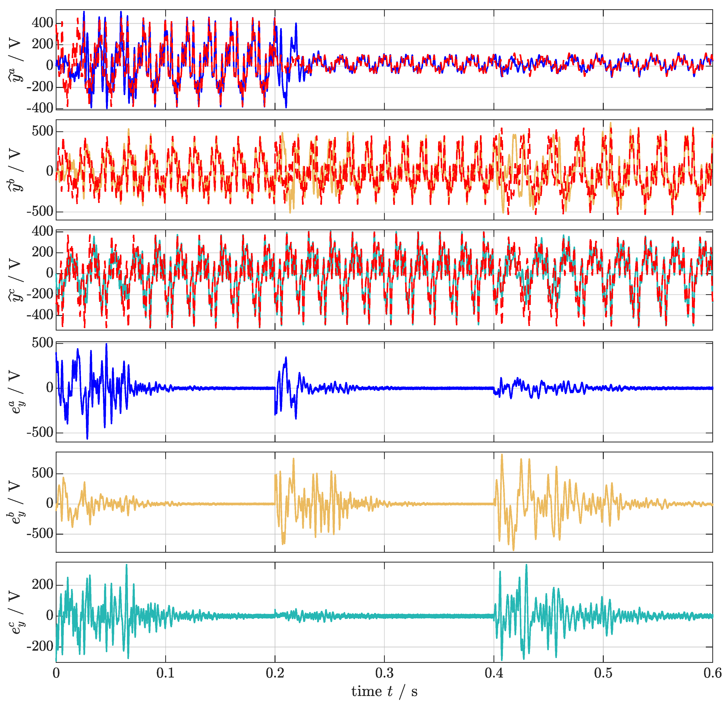Click the 'time t / s' x-axis label
The width and height of the screenshot is (728, 706).
pyautogui.click(x=384, y=691)
